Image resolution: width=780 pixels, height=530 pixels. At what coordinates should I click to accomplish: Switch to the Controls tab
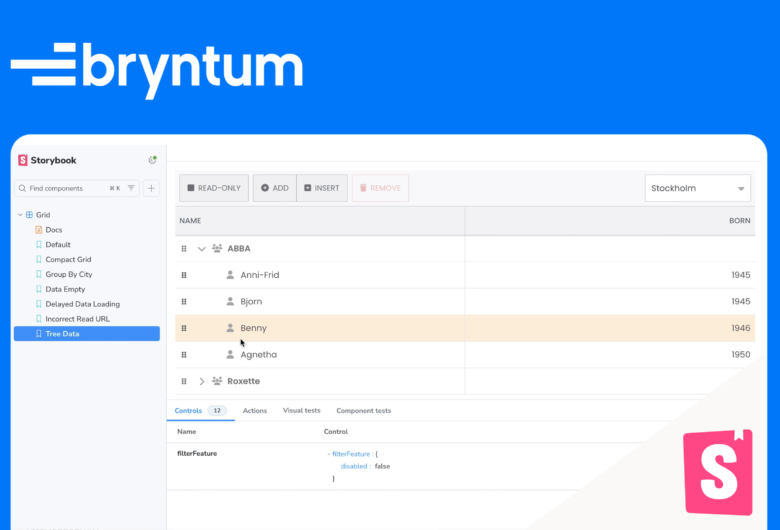click(x=200, y=411)
